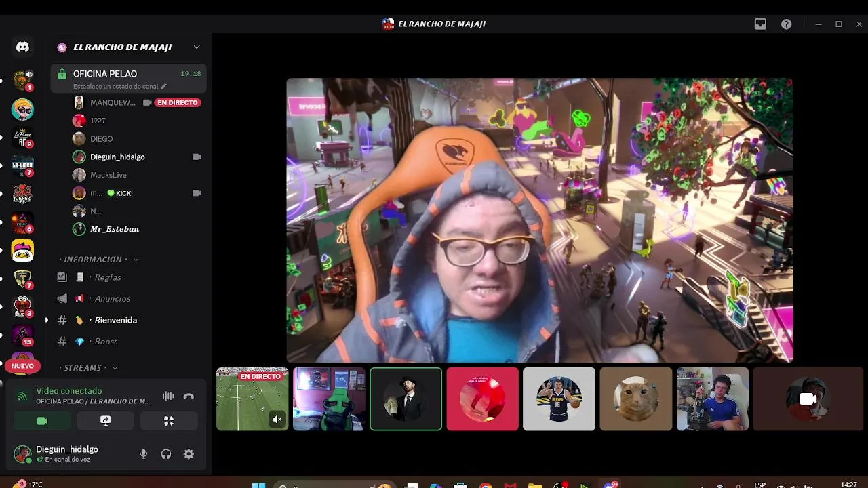
Task: Open the sunglasses cartoon avatar server
Action: point(22,109)
